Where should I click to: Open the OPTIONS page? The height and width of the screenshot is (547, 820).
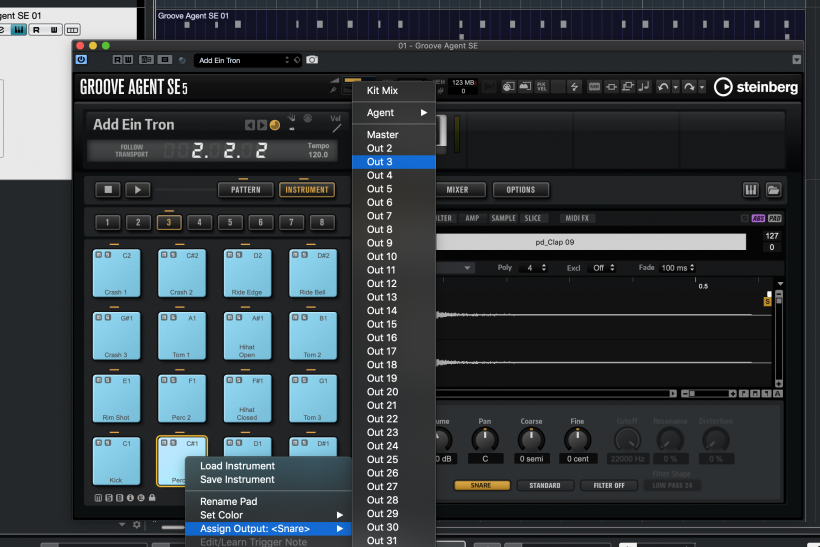pyautogui.click(x=521, y=190)
